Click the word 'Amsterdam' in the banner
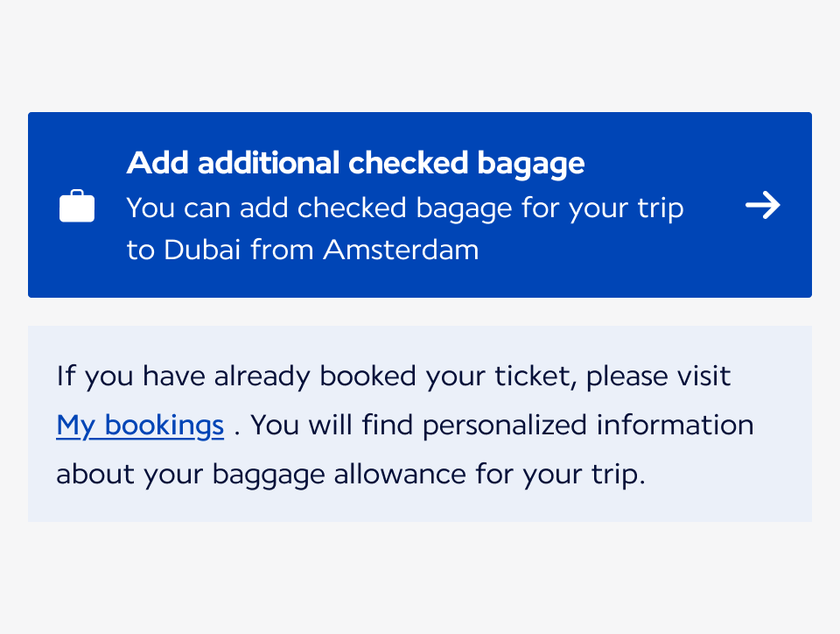This screenshot has height=634, width=840. (x=401, y=250)
